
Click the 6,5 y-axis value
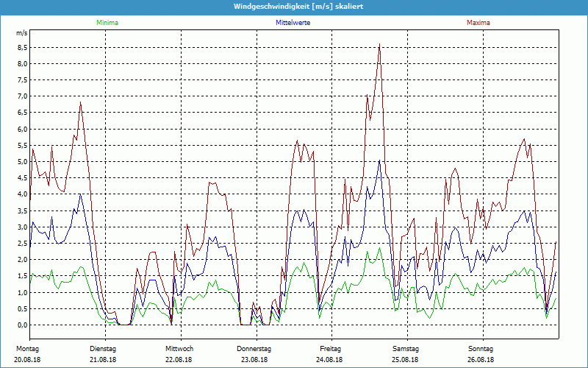(23, 113)
